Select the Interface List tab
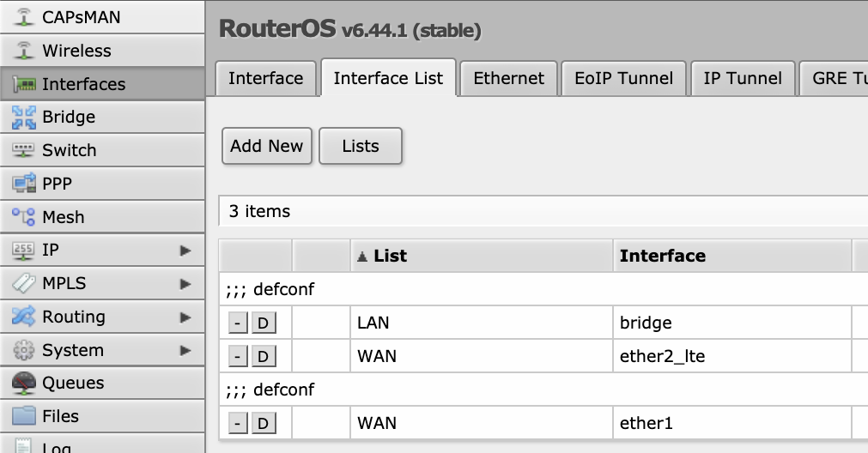Viewport: 868px width, 453px height. 388,78
